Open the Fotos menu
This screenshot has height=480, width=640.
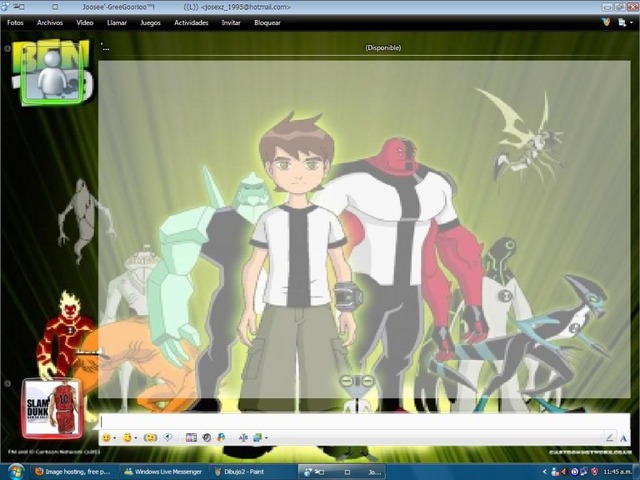pyautogui.click(x=15, y=23)
